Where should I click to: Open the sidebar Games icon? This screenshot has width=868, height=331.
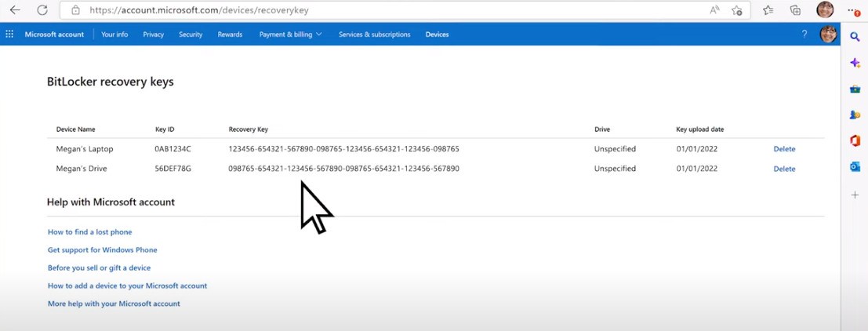[x=855, y=115]
